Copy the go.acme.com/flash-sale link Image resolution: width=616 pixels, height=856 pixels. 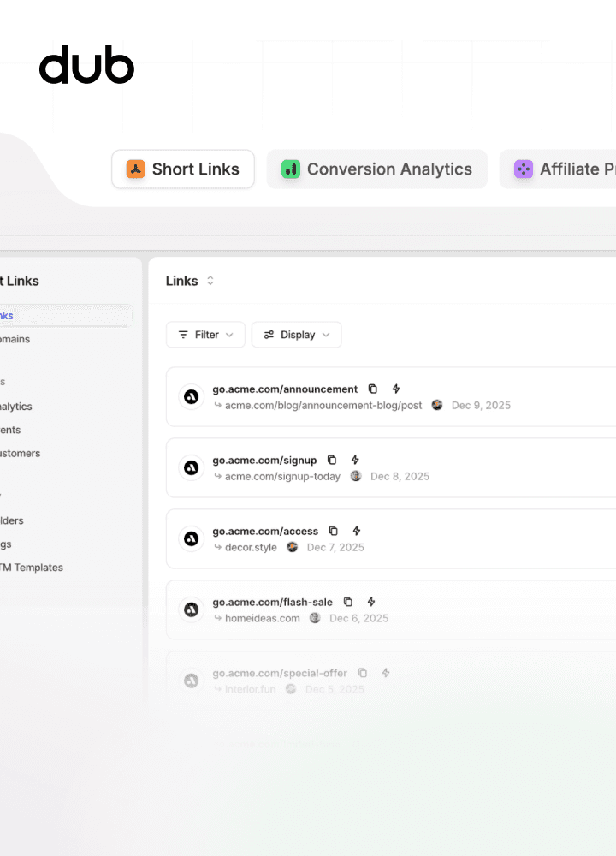point(347,602)
